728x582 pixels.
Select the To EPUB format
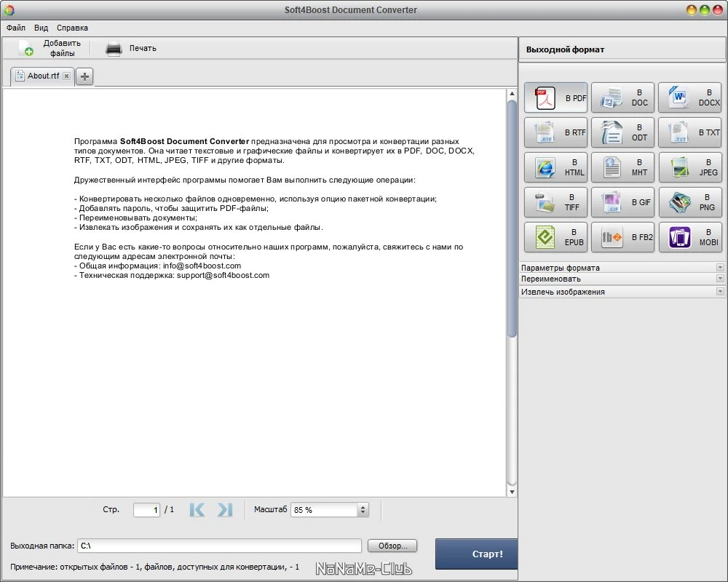[x=555, y=236]
